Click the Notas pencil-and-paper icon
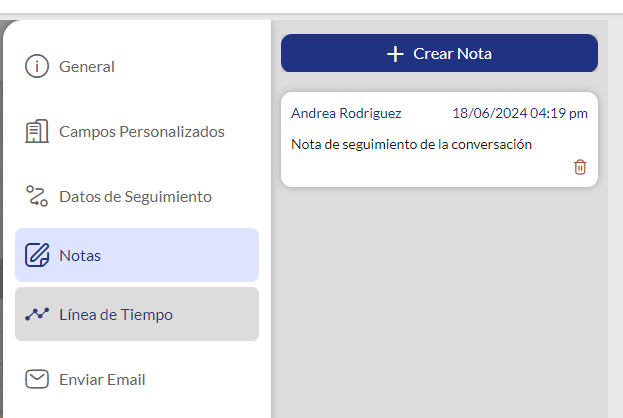The height and width of the screenshot is (418, 623). point(37,255)
